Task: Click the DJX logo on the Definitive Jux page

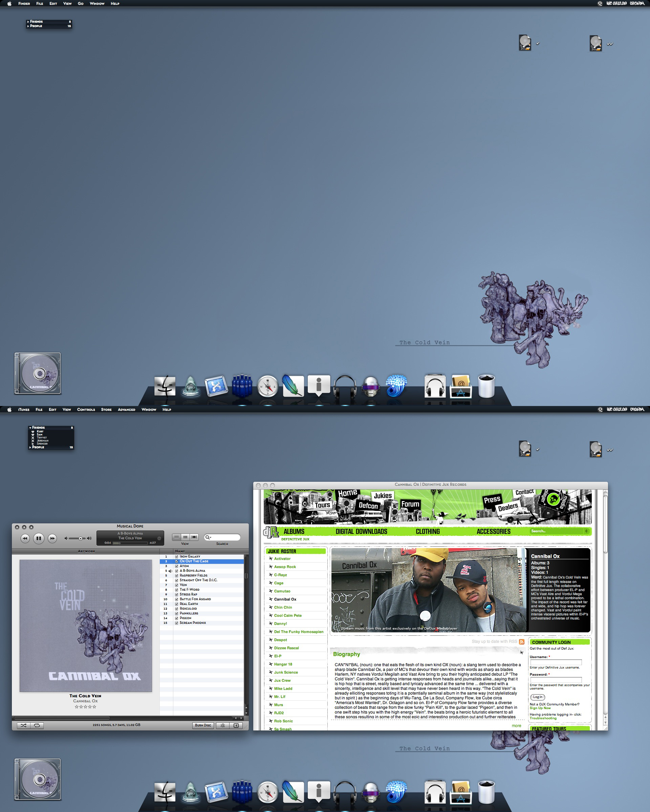Action: click(x=270, y=532)
